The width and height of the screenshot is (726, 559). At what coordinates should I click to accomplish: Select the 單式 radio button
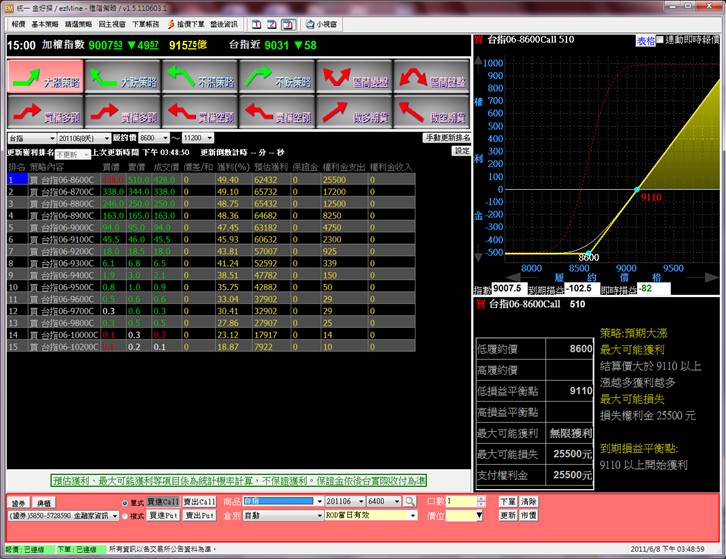[x=123, y=502]
